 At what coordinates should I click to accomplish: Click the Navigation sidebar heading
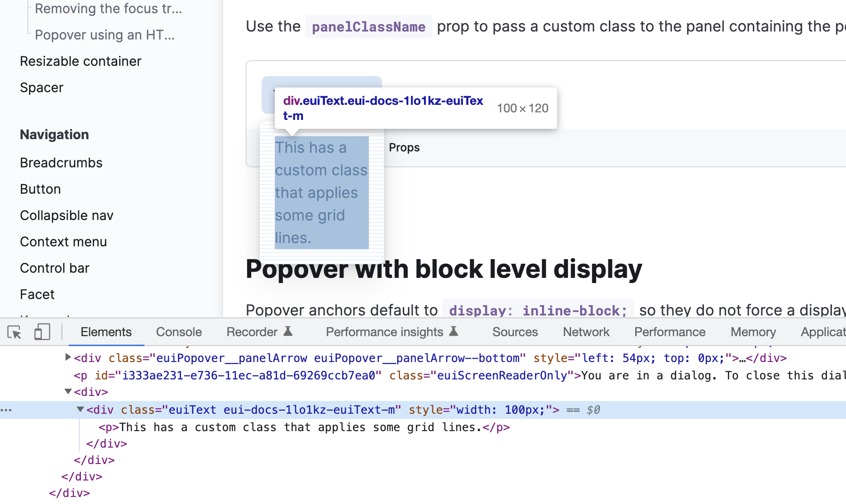[54, 134]
